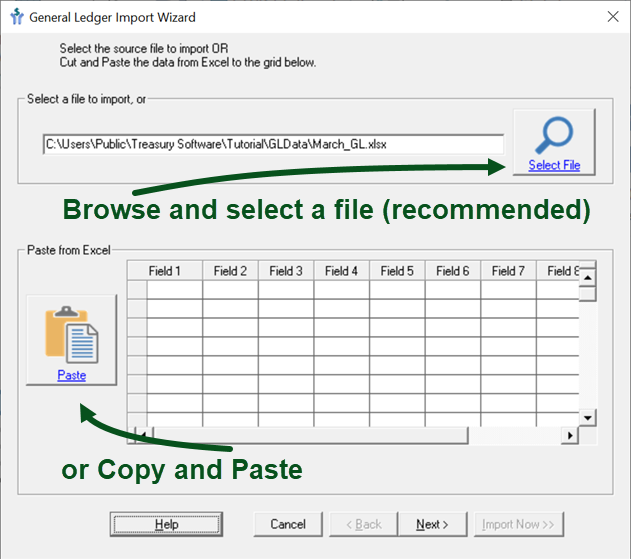Image resolution: width=631 pixels, height=559 pixels.
Task: Click grid scroll down arrow
Action: pyautogui.click(x=588, y=418)
